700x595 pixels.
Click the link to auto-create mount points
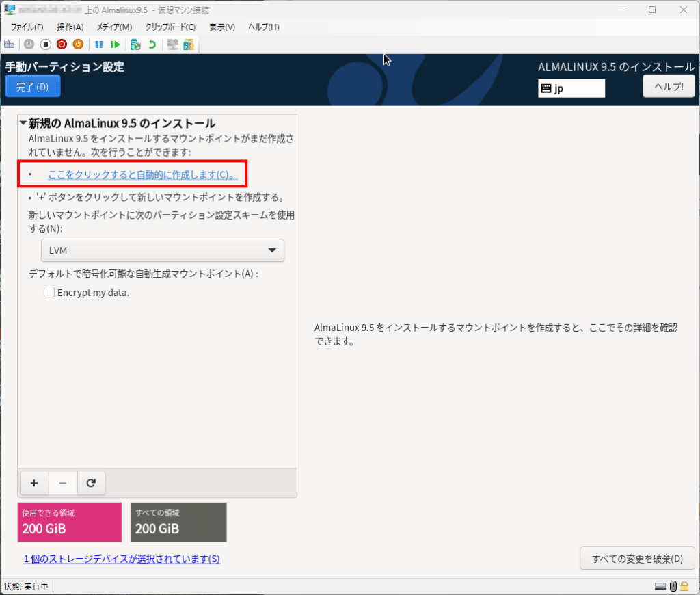142,174
